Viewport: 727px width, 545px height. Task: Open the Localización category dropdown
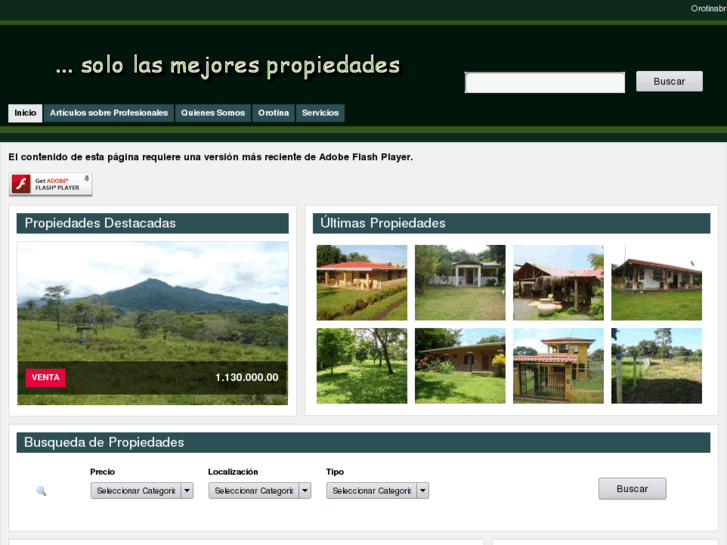coord(260,491)
